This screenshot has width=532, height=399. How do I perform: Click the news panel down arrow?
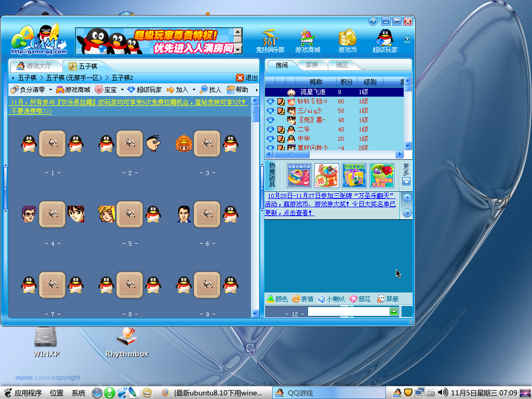(407, 212)
